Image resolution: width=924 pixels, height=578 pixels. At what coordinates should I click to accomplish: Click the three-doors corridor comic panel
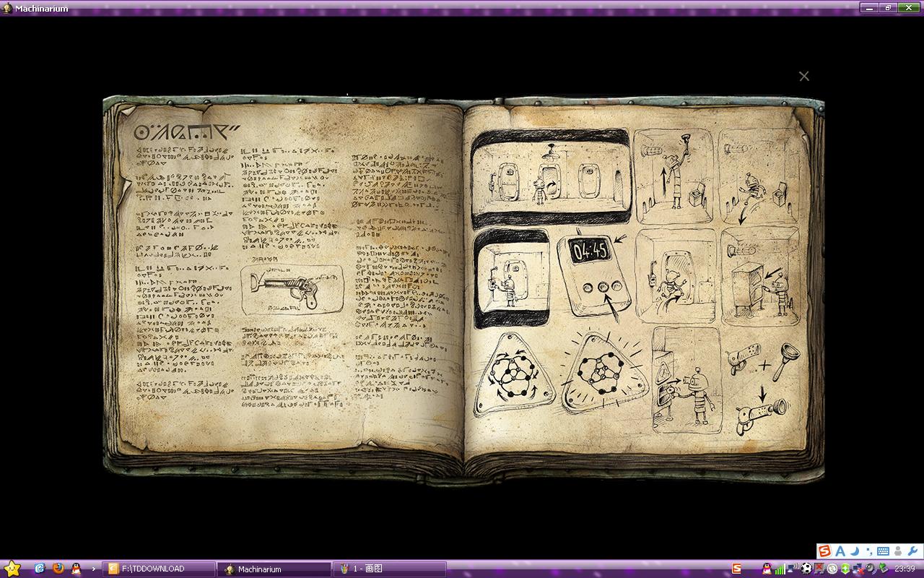pyautogui.click(x=551, y=177)
